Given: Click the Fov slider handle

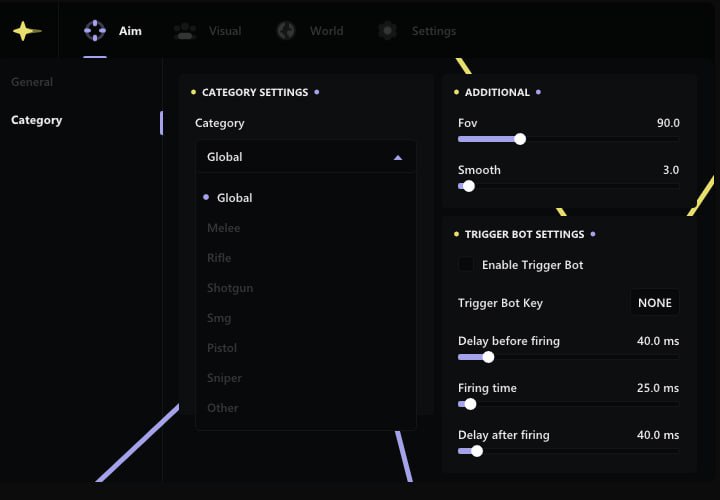Looking at the screenshot, I should tap(520, 139).
